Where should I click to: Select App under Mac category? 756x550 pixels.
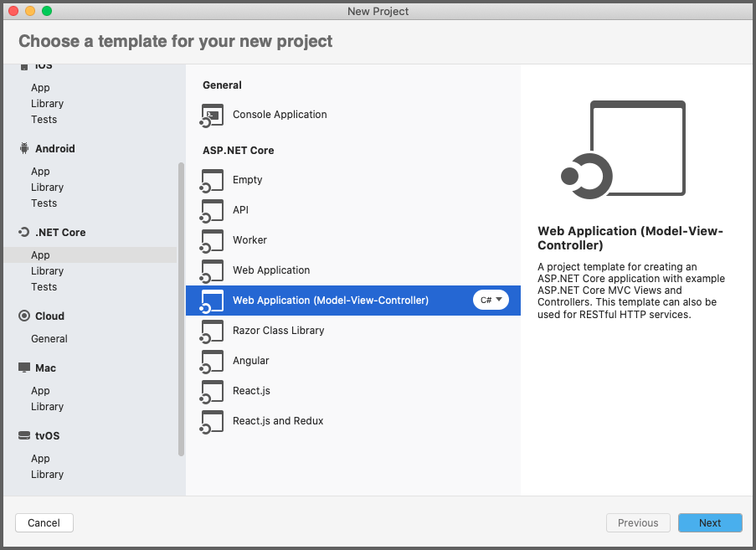pos(40,390)
